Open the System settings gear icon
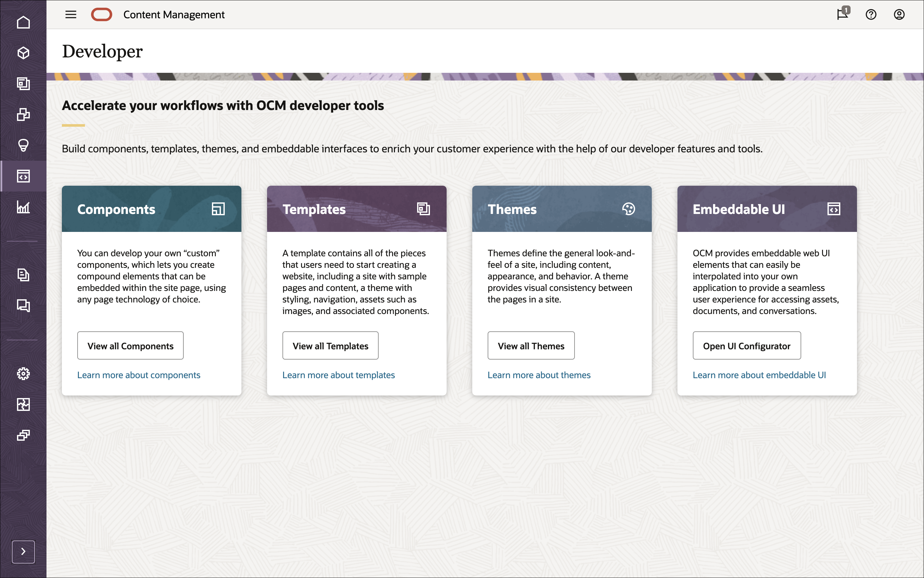This screenshot has width=924, height=578. click(x=23, y=373)
